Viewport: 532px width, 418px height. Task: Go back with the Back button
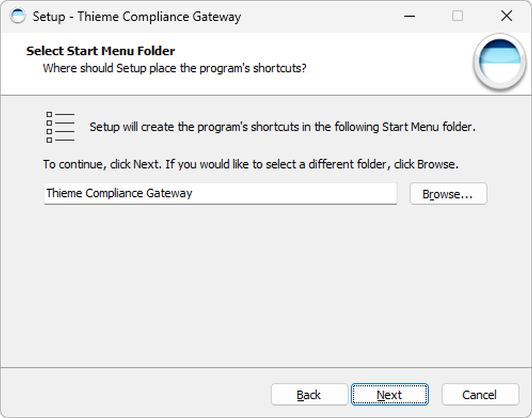tap(309, 395)
